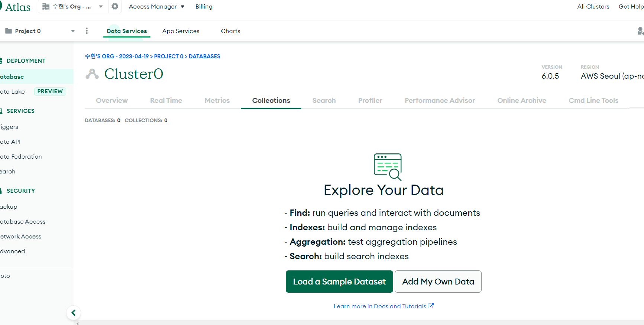The image size is (644, 325).
Task: Select Database in the Deployment sidebar
Action: tap(36, 77)
